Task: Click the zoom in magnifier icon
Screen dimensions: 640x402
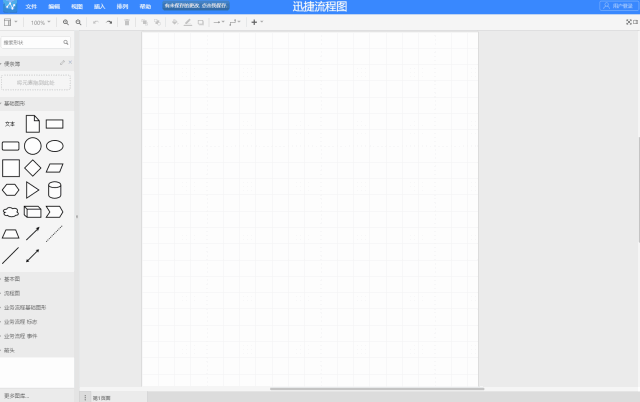Action: pyautogui.click(x=66, y=22)
